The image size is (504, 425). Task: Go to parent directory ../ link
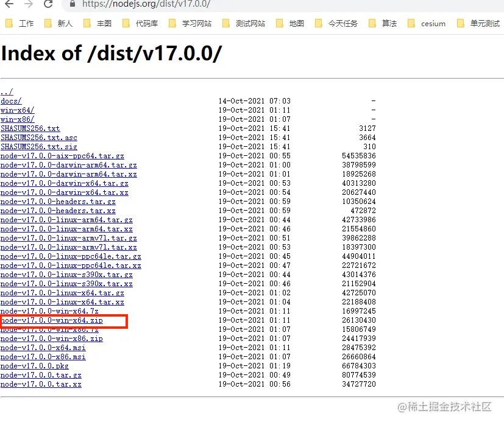coord(7,92)
